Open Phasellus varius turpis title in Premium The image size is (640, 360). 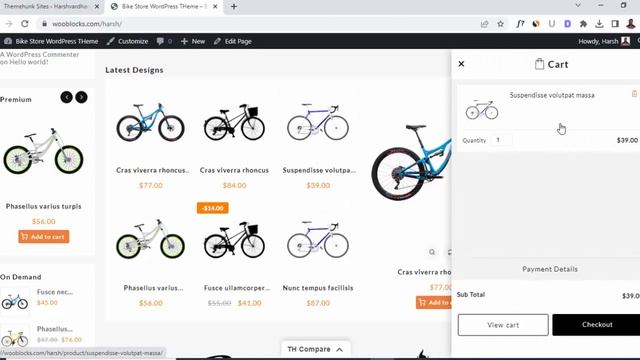pyautogui.click(x=44, y=206)
